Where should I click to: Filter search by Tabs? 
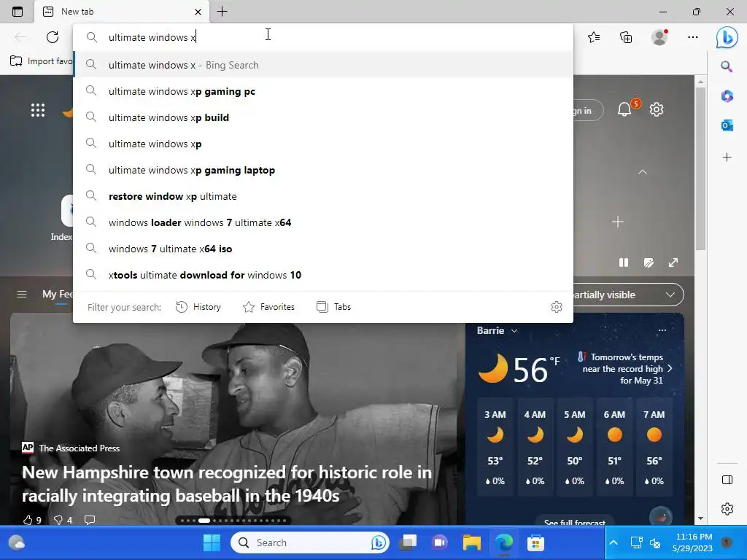coord(333,307)
